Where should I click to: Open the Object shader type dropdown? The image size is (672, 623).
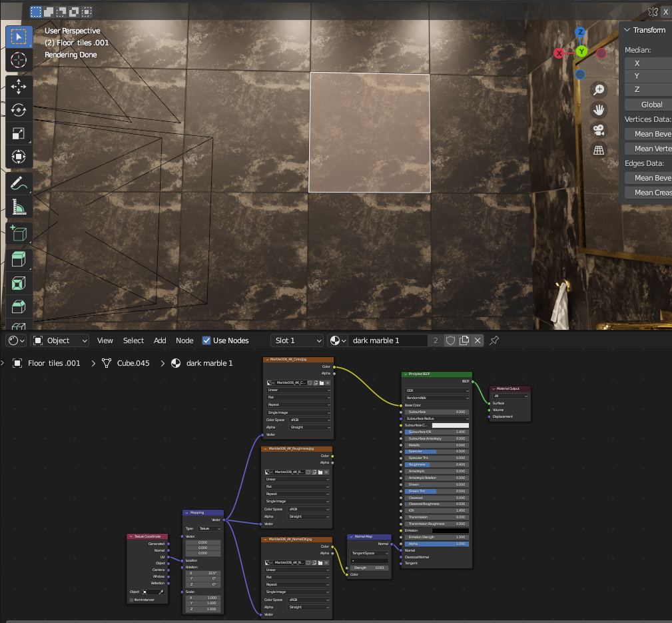59,340
